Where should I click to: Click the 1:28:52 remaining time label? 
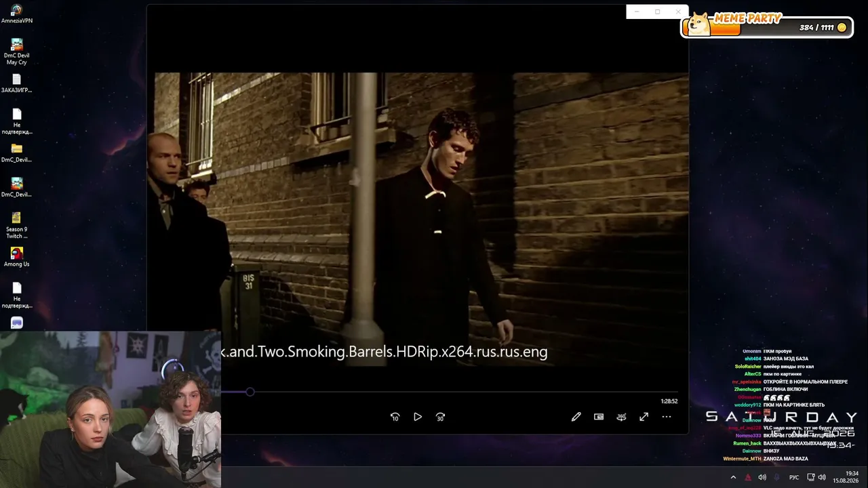[669, 401]
